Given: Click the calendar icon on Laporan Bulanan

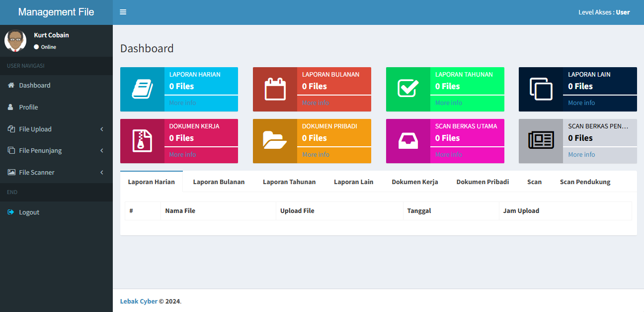Looking at the screenshot, I should coord(275,90).
